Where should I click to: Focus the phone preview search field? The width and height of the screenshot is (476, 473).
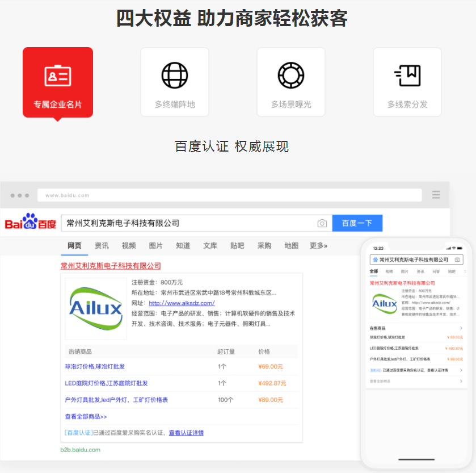click(x=416, y=259)
